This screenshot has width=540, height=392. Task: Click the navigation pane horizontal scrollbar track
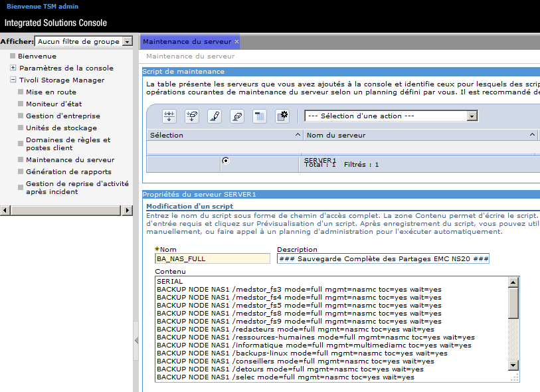click(x=66, y=210)
